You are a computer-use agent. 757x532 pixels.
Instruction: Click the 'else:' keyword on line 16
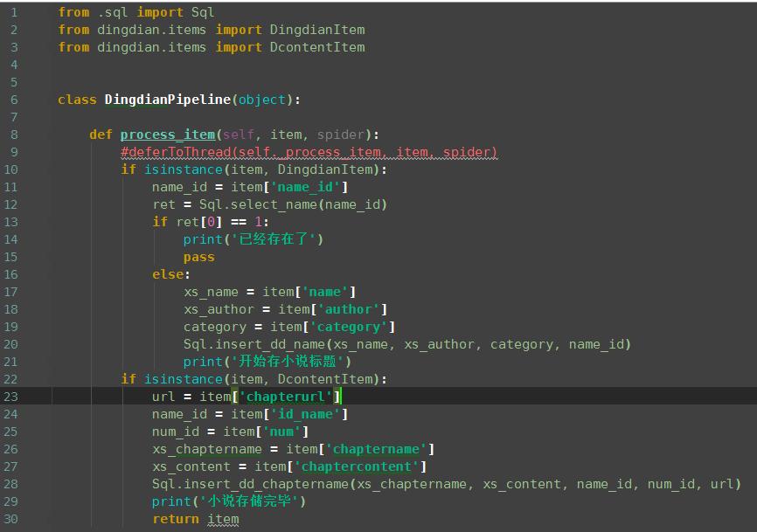tap(171, 274)
